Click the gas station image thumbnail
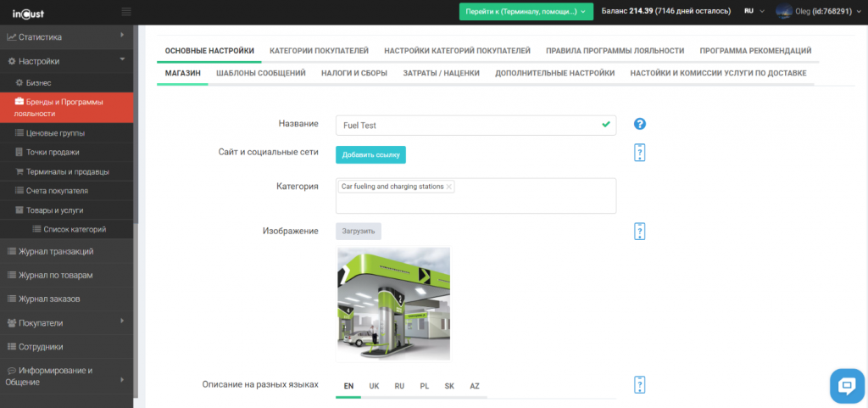Viewport: 868px width, 408px height. (x=393, y=304)
